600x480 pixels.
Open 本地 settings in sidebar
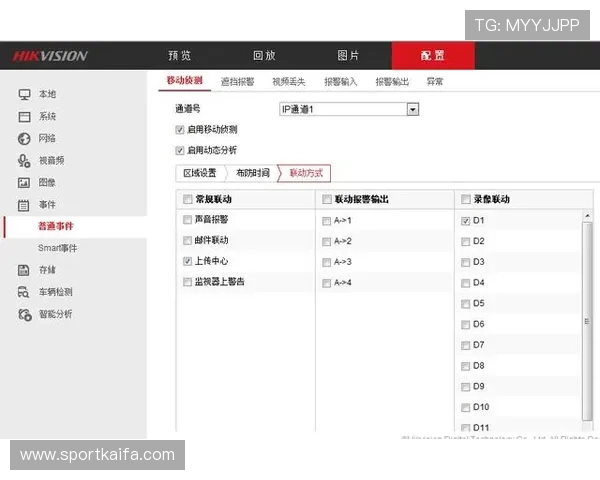(47, 94)
